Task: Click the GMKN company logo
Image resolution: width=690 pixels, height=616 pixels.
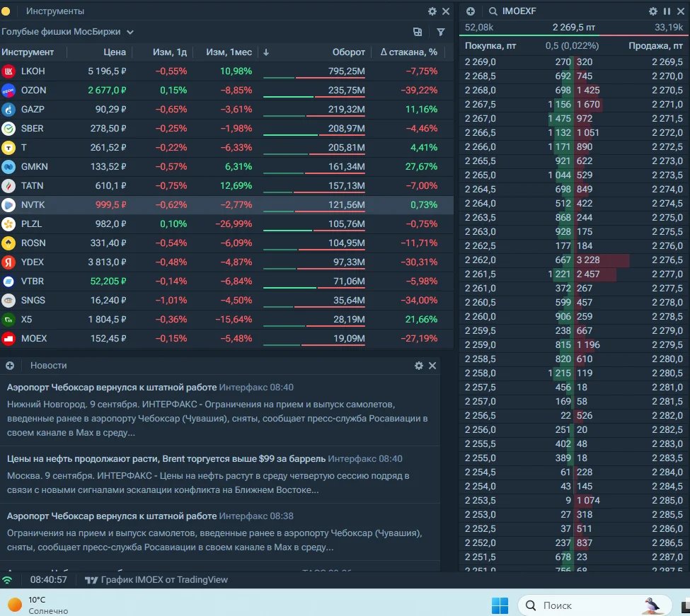Action: [8, 167]
